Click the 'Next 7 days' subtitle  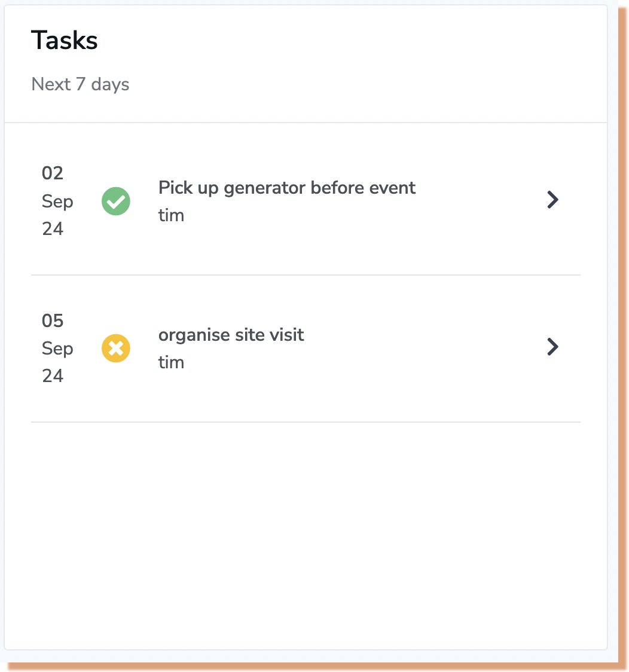click(x=80, y=84)
